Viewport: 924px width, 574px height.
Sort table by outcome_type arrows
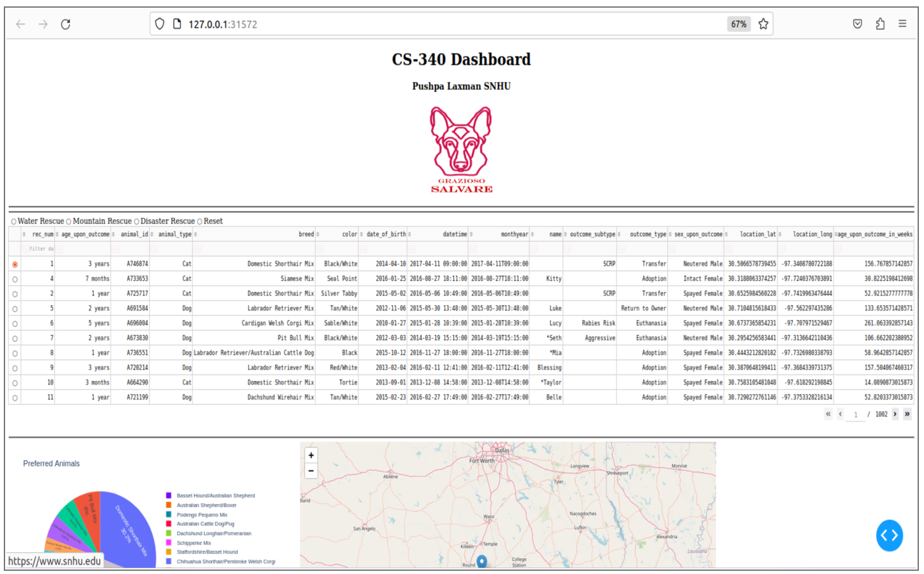[619, 235]
